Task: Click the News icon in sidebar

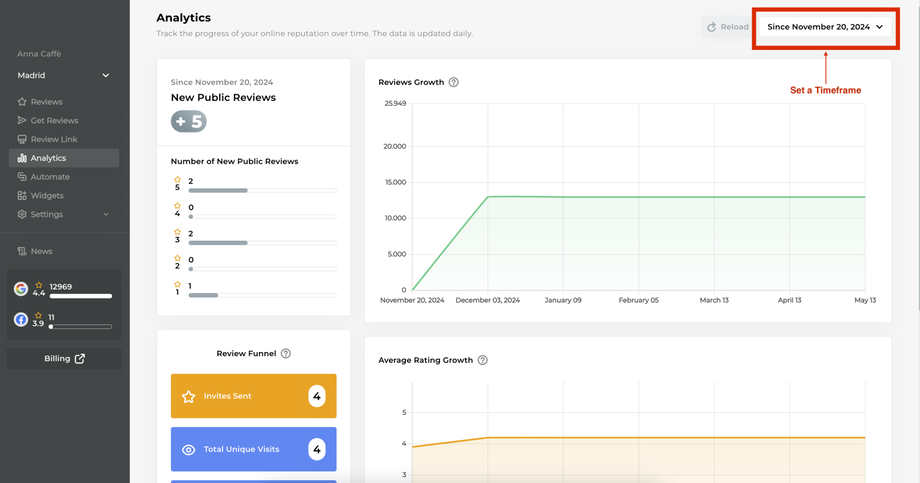Action: 22,252
